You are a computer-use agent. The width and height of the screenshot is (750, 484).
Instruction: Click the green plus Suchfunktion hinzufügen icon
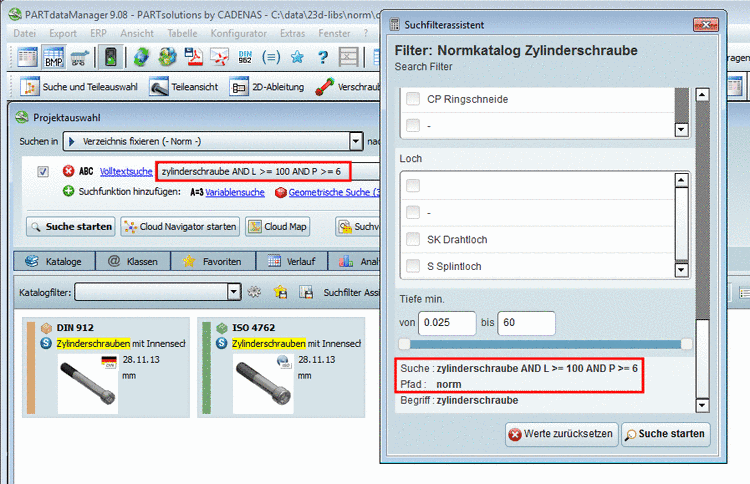coord(68,191)
